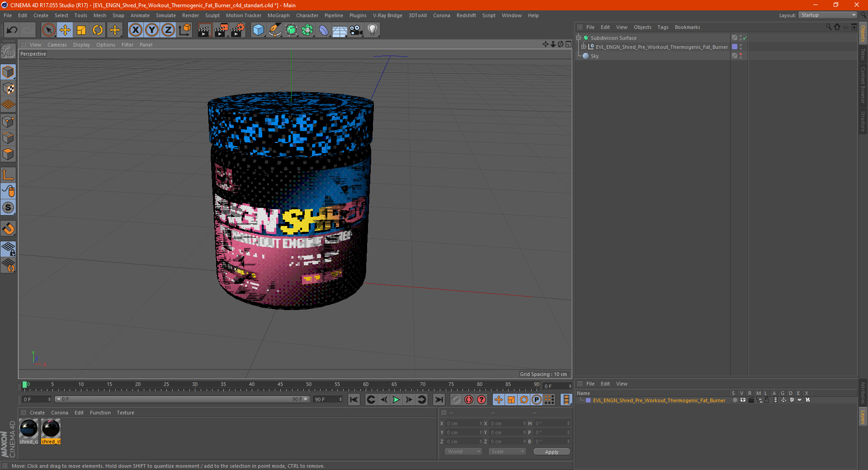868x470 pixels.
Task: Click the Make Editable icon
Action: point(8,52)
